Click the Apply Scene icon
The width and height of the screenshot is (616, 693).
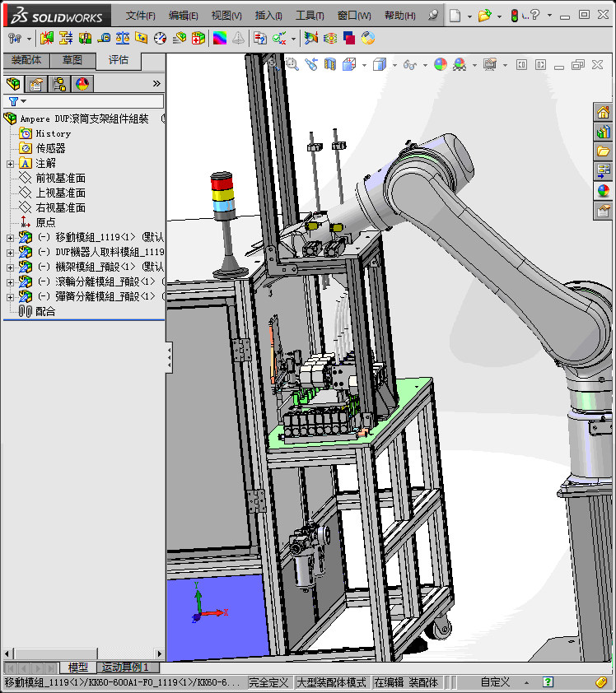(460, 64)
